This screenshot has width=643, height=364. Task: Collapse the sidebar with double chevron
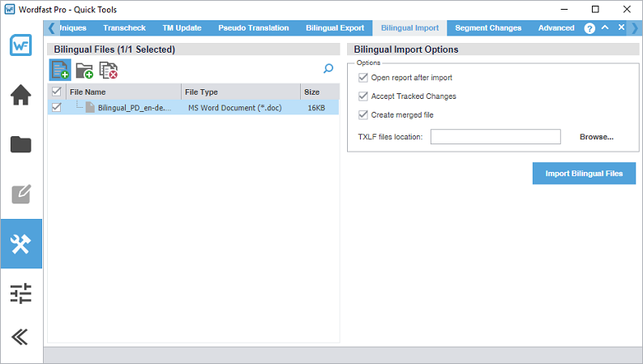21,336
